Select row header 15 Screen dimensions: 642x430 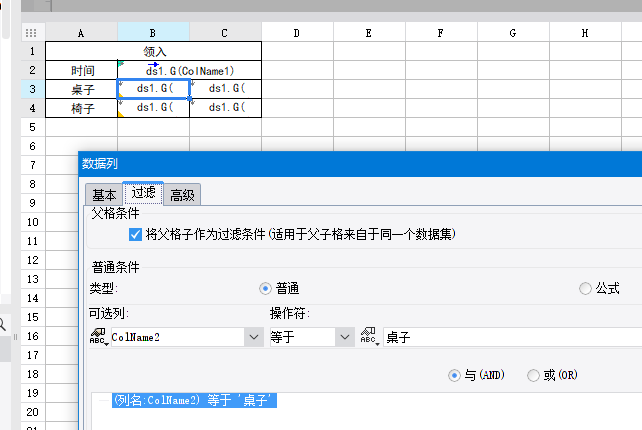(x=33, y=317)
